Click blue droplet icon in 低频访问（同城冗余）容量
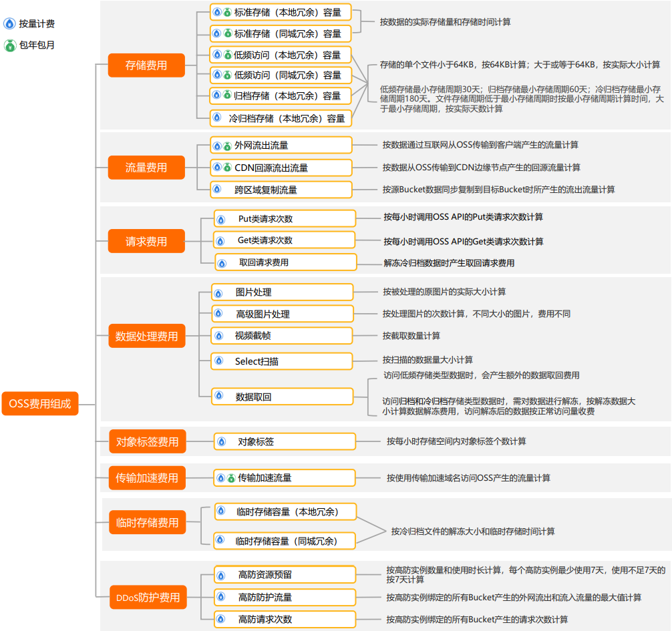The image size is (672, 631). pos(217,75)
